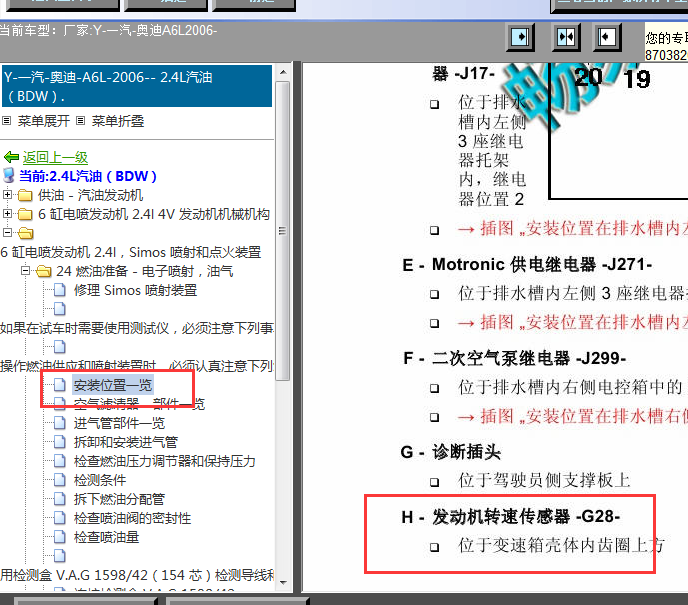Screen dimensions: 688x605
Task: Click page icon of 检测条件
Action: (x=60, y=480)
